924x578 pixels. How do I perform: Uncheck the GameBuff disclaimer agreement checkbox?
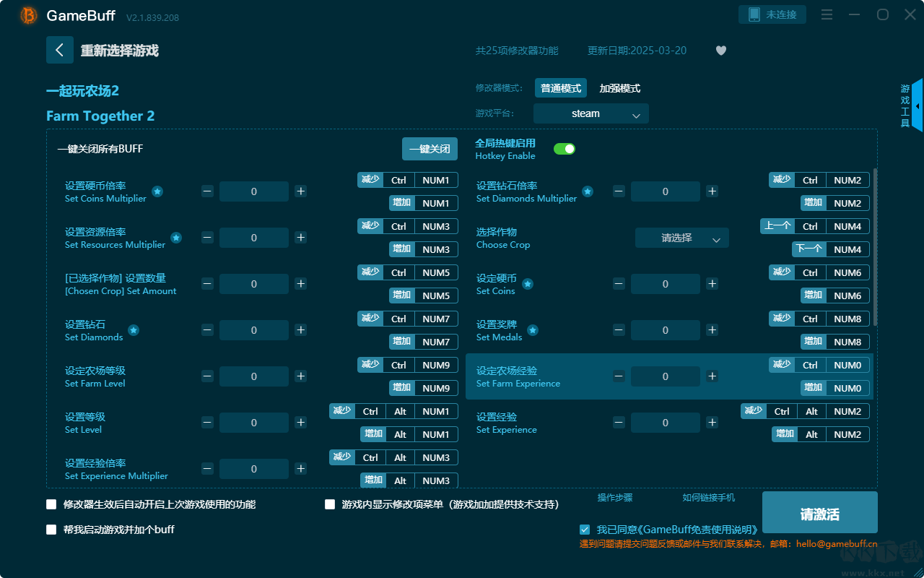click(585, 530)
